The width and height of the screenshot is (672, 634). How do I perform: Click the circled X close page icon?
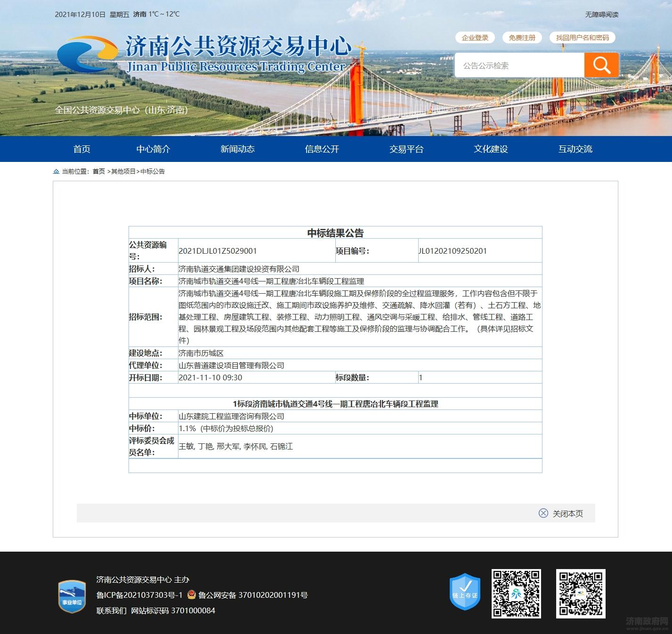[543, 513]
